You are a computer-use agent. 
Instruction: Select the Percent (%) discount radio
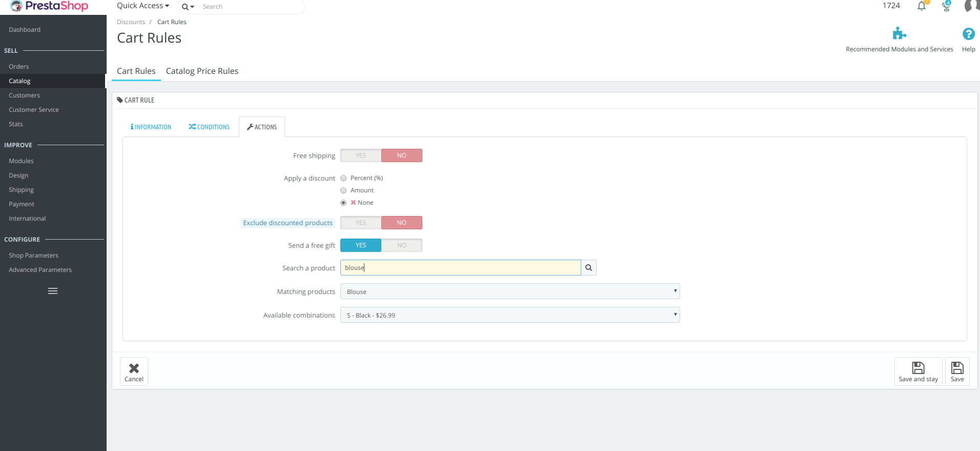[x=343, y=178]
